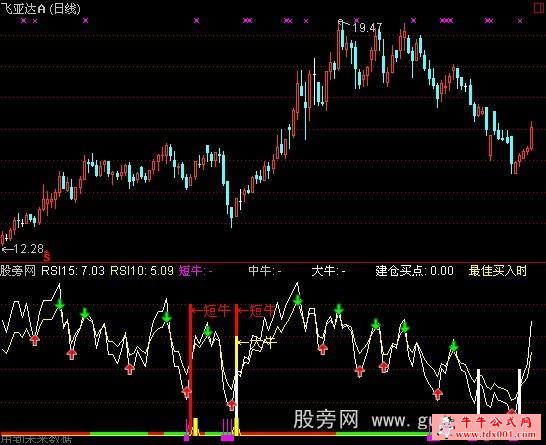This screenshot has height=445, width=546.
Task: Click the 飞亚达A (日线) chart title
Action: [40, 8]
